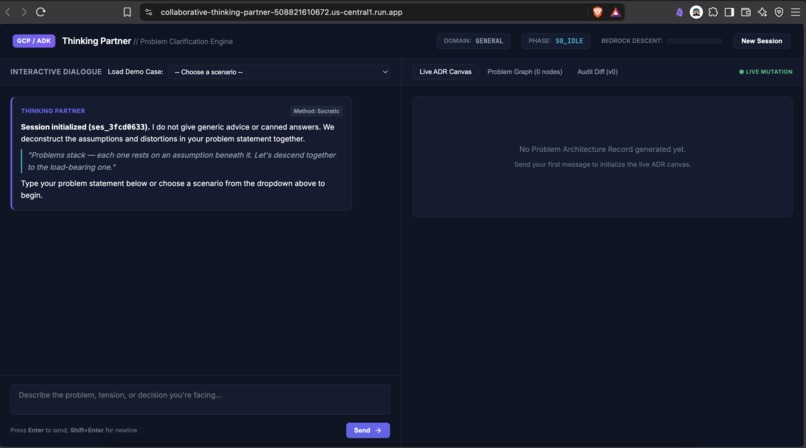Viewport: 806px width, 448px height.
Task: Click the problem description text box
Action: (200, 399)
